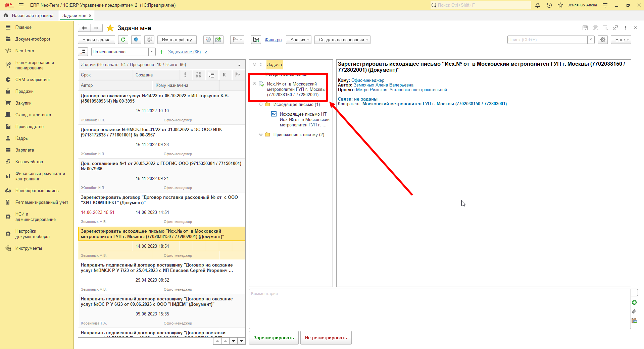Click the green plus icon beside Задачи мне (86)
Screen dimensions: 644x349
coord(162,52)
